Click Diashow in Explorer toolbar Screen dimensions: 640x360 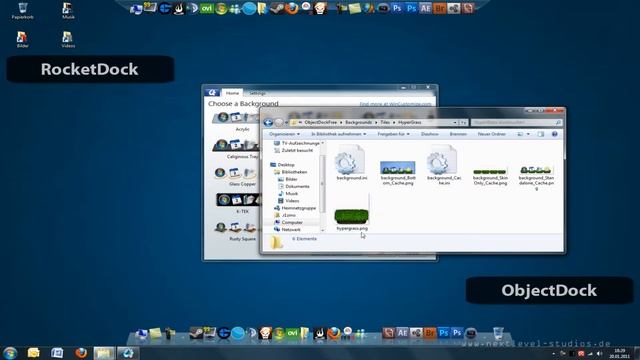coord(429,134)
